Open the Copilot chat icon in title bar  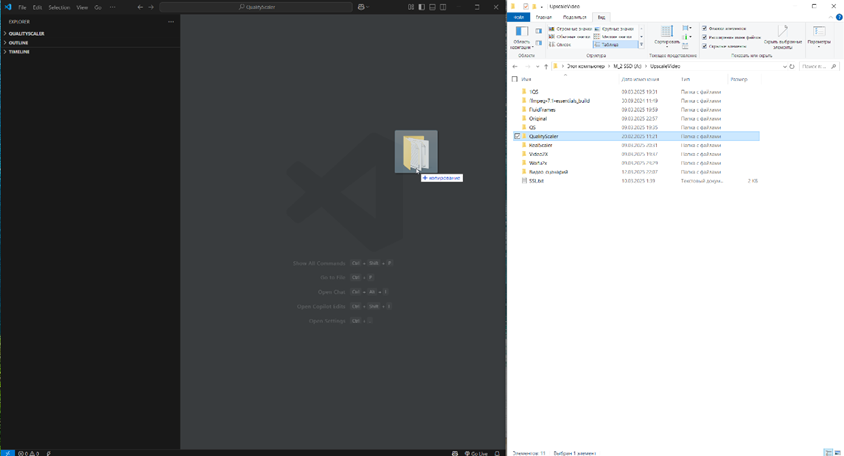point(361,7)
